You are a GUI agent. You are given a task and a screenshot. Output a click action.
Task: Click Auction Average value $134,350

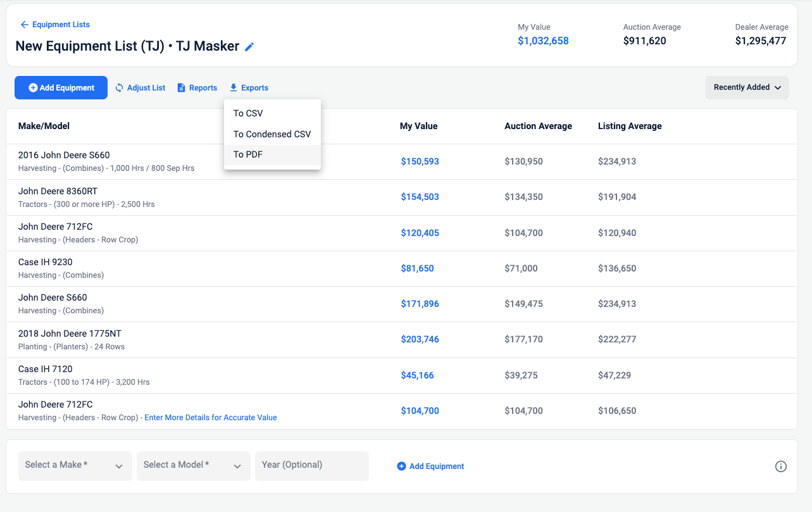[x=523, y=197]
